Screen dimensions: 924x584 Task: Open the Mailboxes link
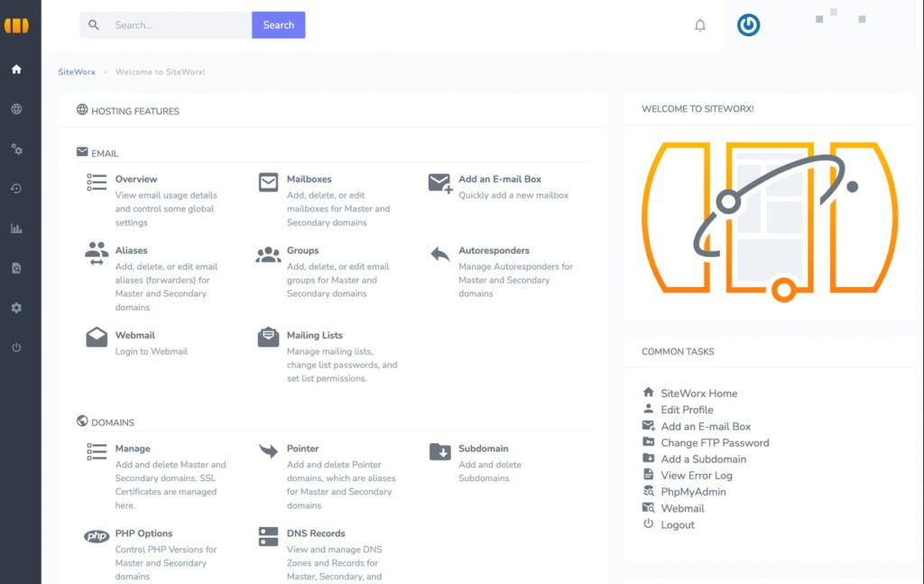310,179
